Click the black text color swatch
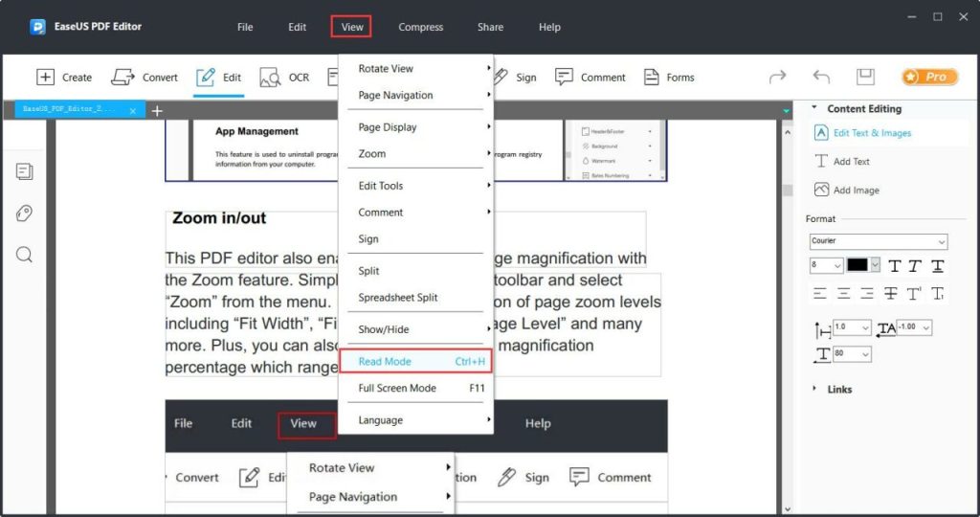Viewport: 980px width, 517px height. coord(857,265)
